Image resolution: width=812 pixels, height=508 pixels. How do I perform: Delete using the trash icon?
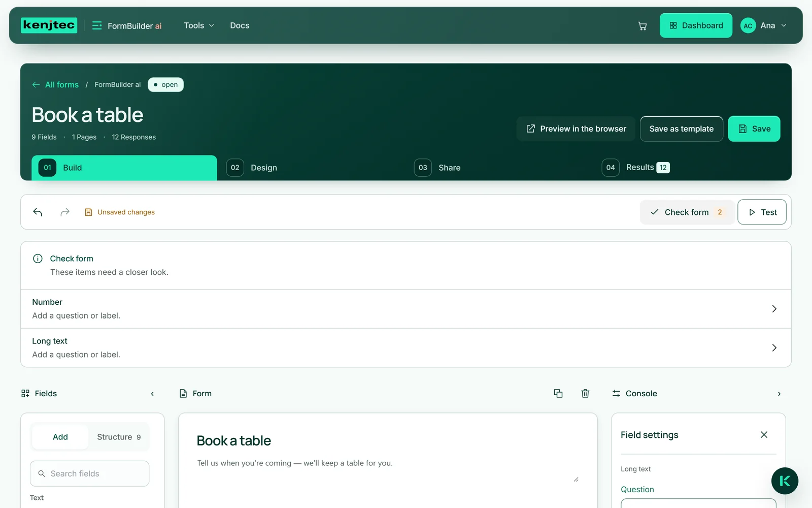tap(585, 393)
